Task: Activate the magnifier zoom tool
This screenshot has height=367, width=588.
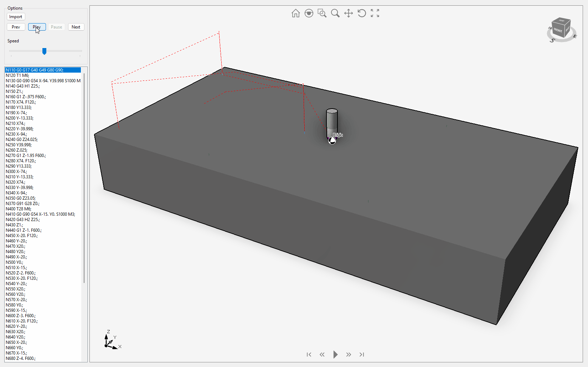Action: coord(335,14)
